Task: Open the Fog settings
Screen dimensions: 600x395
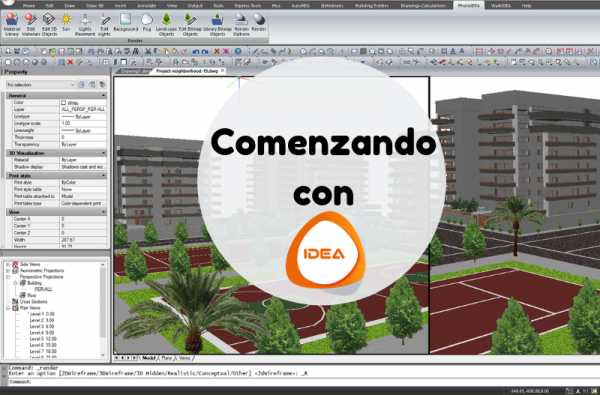Action: coord(147,22)
